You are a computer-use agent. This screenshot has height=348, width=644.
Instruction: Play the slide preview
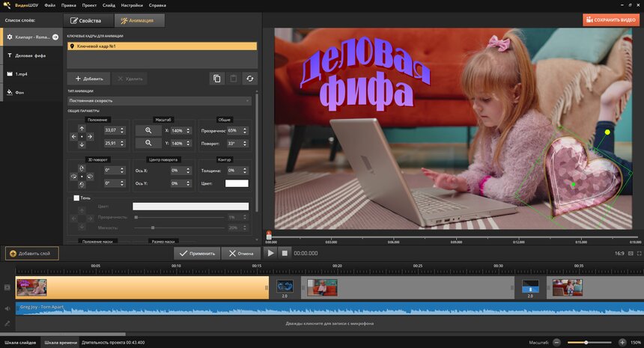coord(270,253)
